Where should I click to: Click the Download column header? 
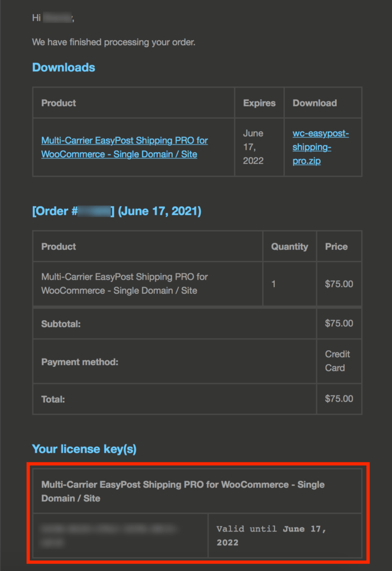pyautogui.click(x=314, y=103)
